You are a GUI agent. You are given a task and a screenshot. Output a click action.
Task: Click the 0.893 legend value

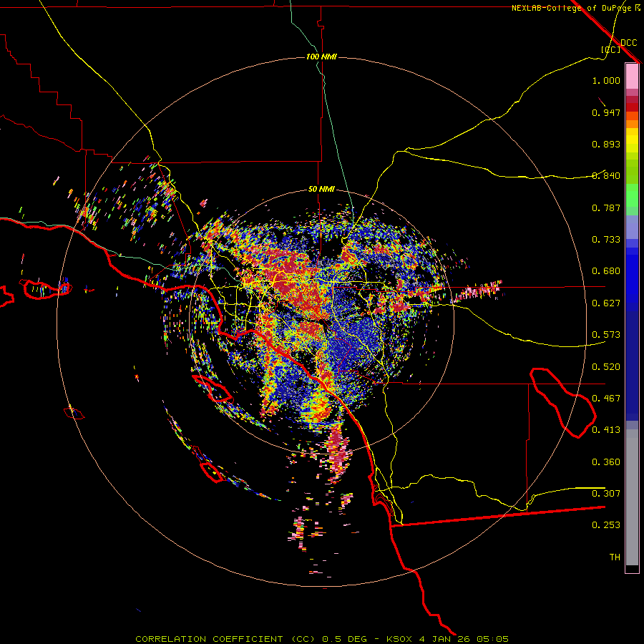(x=606, y=144)
